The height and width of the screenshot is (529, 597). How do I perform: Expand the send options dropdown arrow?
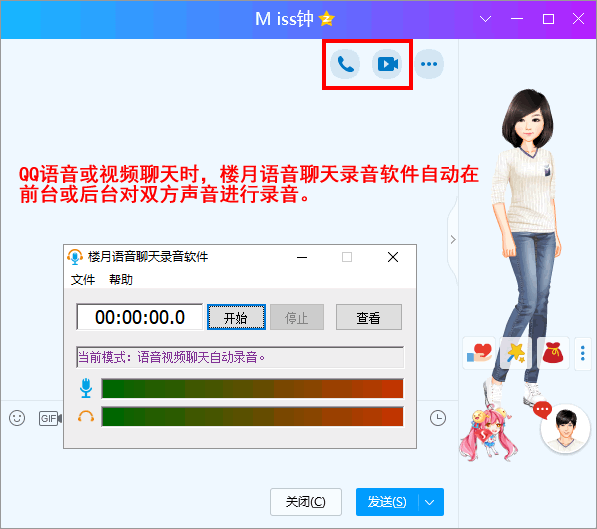tap(430, 502)
